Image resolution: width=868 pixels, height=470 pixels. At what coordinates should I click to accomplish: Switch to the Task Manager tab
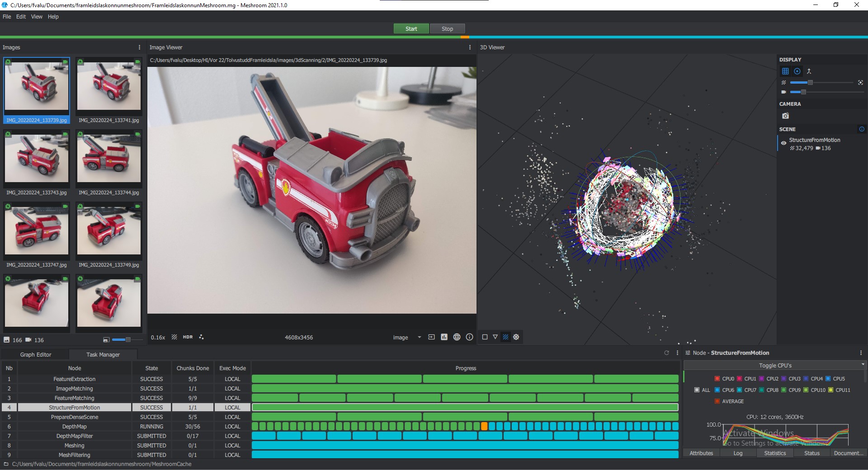[x=103, y=355]
